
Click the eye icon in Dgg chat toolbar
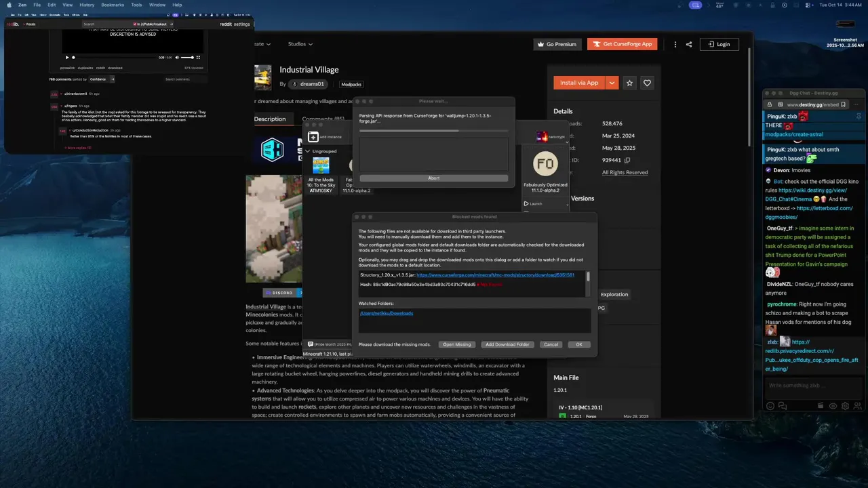[833, 405]
